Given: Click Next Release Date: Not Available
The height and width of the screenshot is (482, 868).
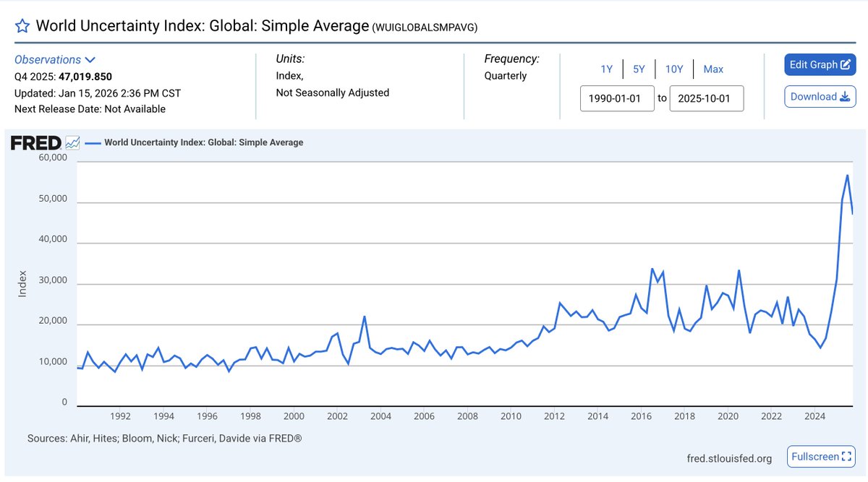Looking at the screenshot, I should [90, 109].
